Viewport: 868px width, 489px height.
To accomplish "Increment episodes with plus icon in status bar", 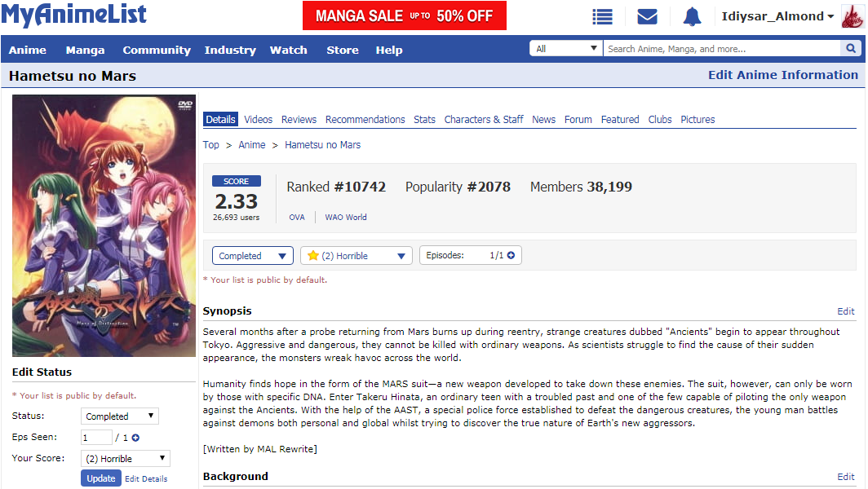I will 511,256.
